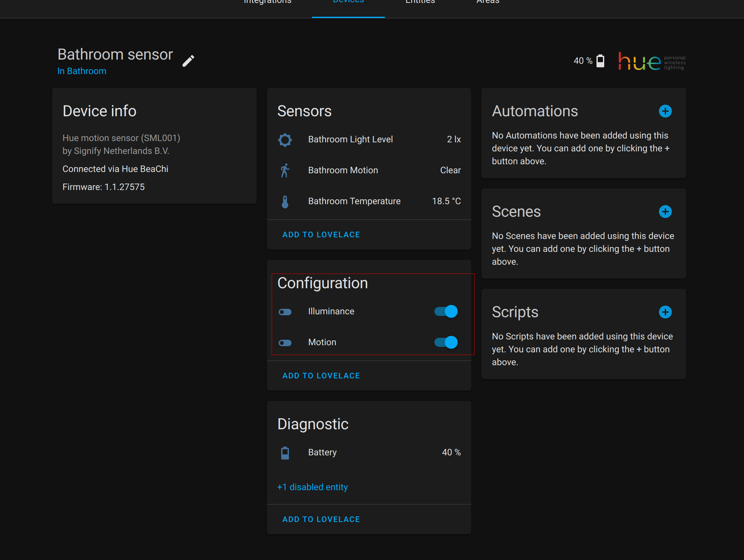The width and height of the screenshot is (744, 560).
Task: Switch to the Entities tab
Action: click(420, 3)
